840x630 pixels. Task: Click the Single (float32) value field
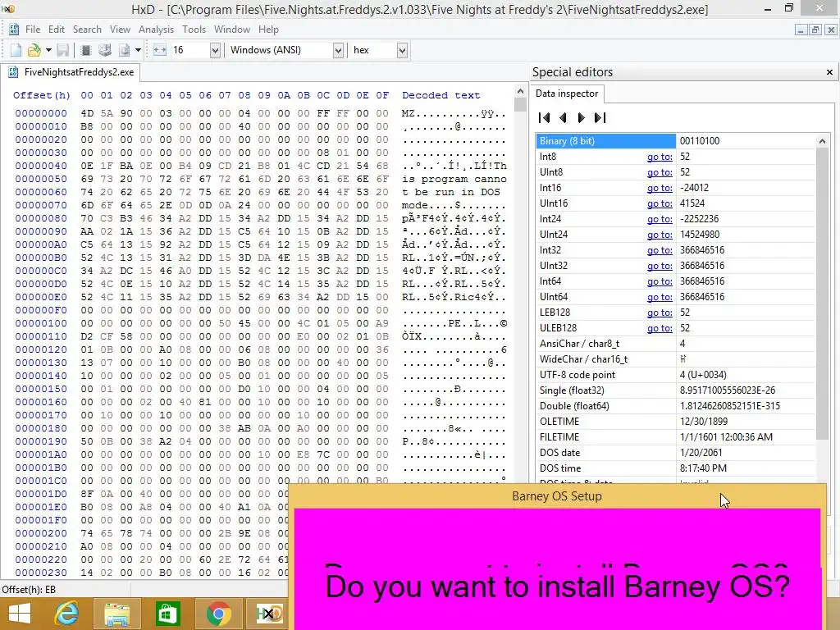[746, 390]
